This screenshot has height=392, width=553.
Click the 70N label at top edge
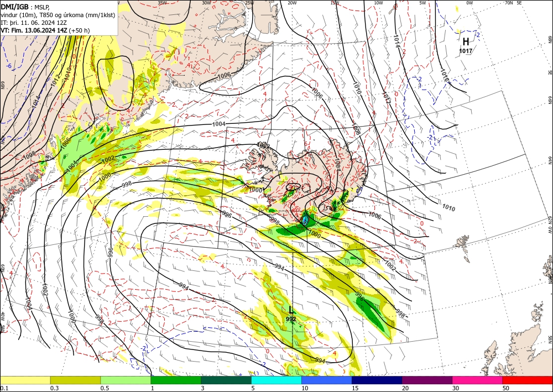pos(509,3)
